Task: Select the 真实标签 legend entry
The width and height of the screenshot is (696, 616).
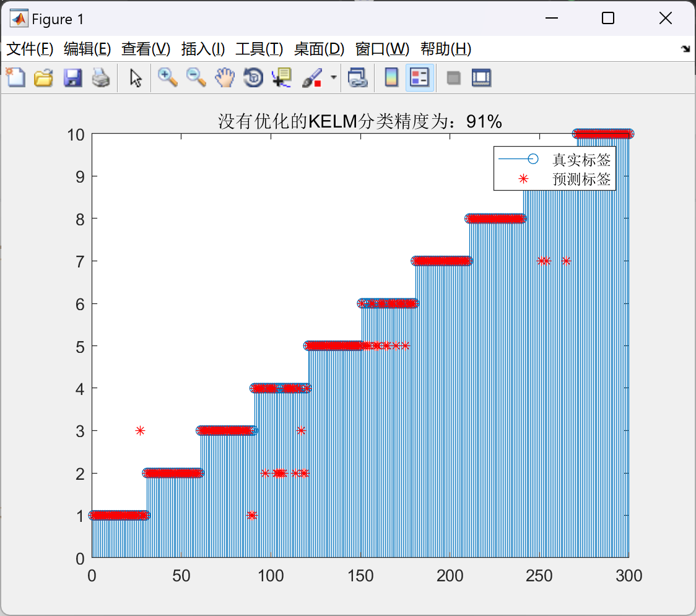Action: click(581, 159)
